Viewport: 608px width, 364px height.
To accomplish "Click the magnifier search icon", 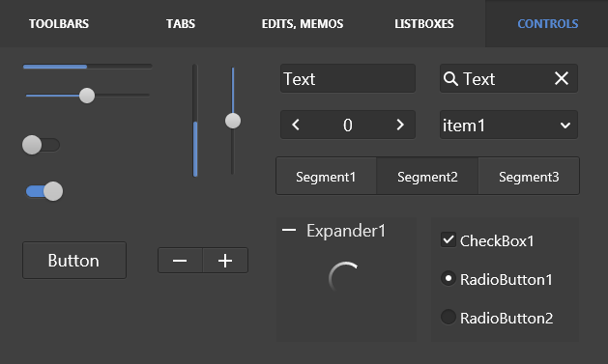I will pyautogui.click(x=450, y=78).
